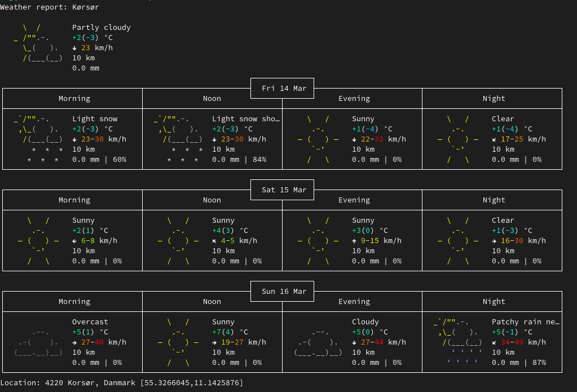Select Saturday morning's Sunny sun icon
577x392 pixels.
[38, 241]
